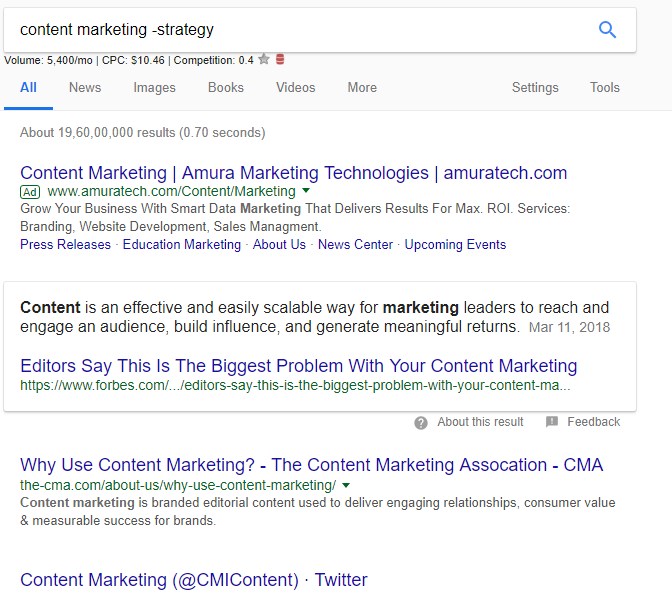Click the blue search magnifier icon
The height and width of the screenshot is (594, 672).
607,30
